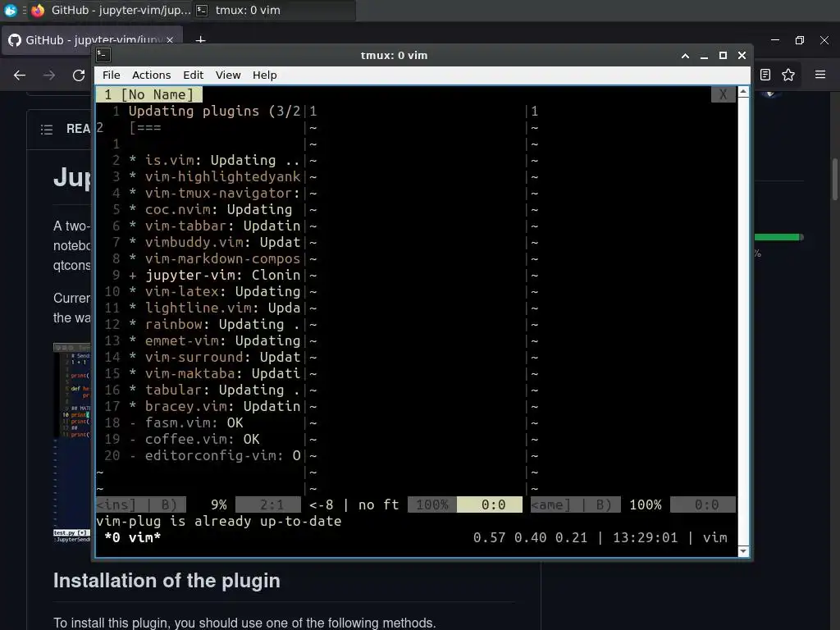Select the '*0 vim*' tmux window entry

click(132, 537)
